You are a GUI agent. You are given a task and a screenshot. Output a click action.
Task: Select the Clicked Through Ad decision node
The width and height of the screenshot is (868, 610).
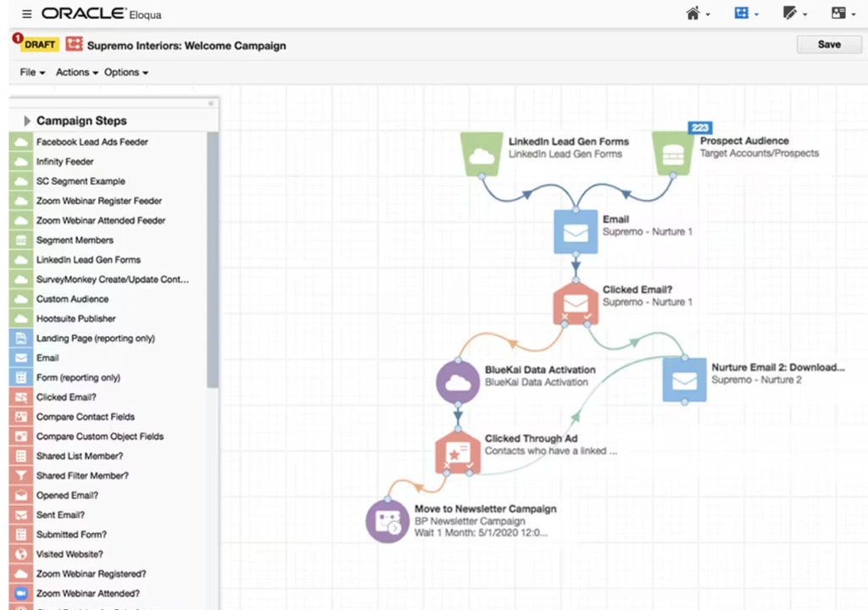coord(458,452)
